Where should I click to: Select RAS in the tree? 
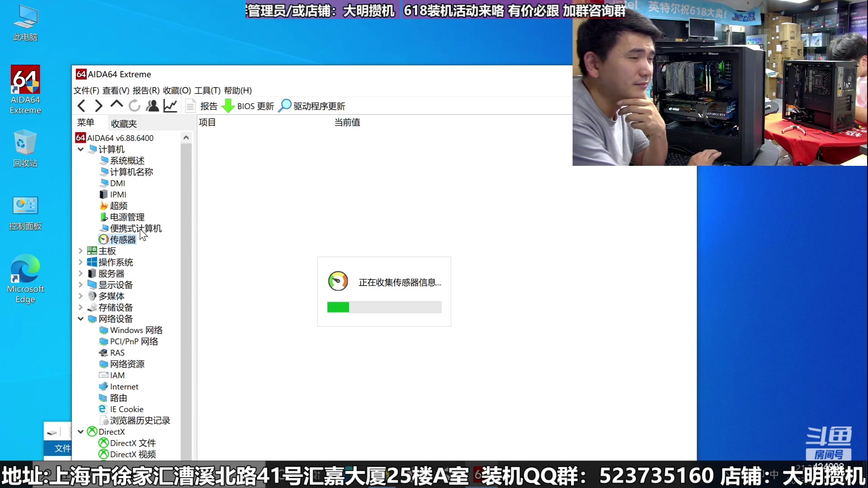click(x=112, y=352)
